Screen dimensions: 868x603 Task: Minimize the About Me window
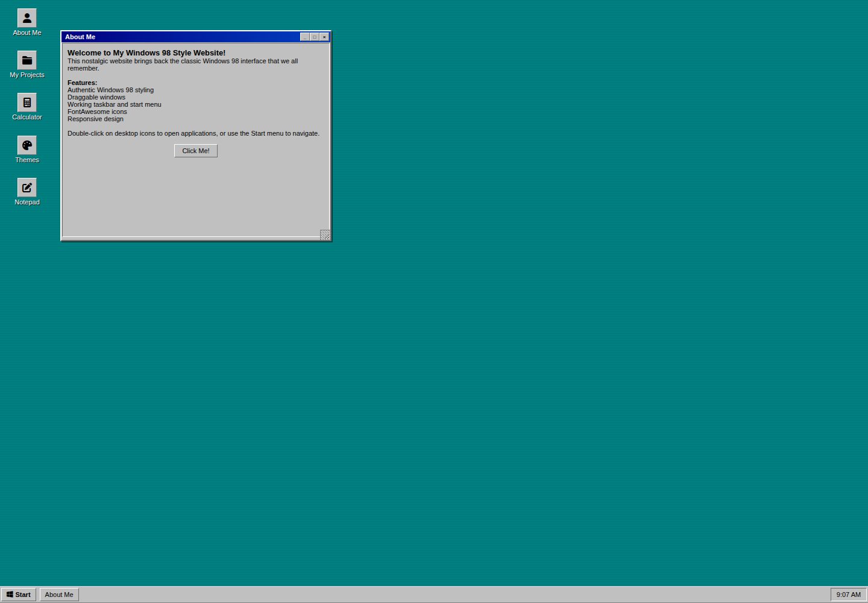(x=305, y=37)
